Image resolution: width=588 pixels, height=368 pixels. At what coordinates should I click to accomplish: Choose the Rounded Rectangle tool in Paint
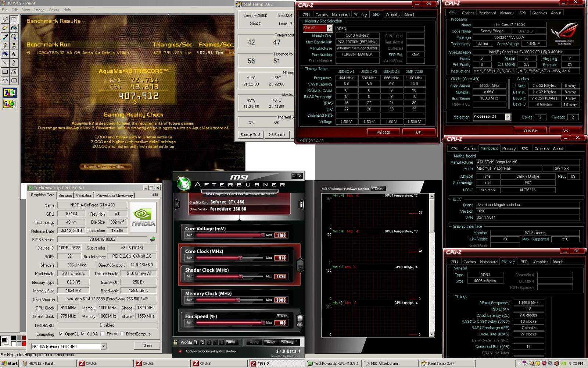(14, 81)
